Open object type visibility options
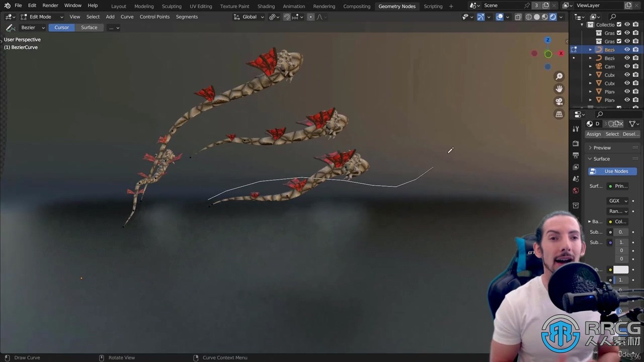 pos(467,17)
